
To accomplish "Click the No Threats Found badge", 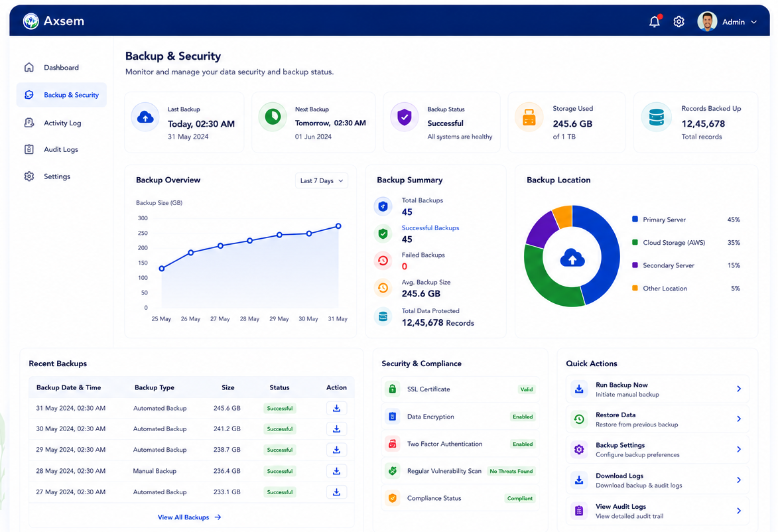I will pos(511,472).
